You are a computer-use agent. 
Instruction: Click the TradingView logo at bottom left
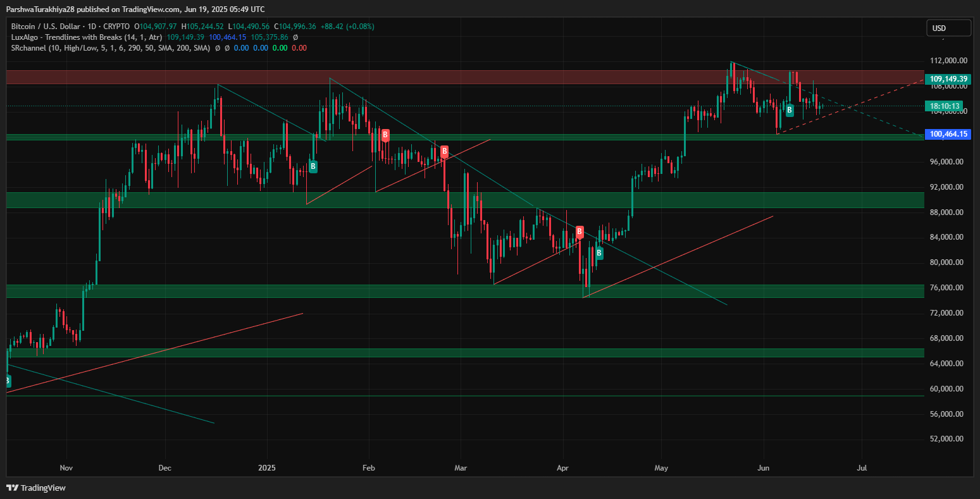(36, 488)
